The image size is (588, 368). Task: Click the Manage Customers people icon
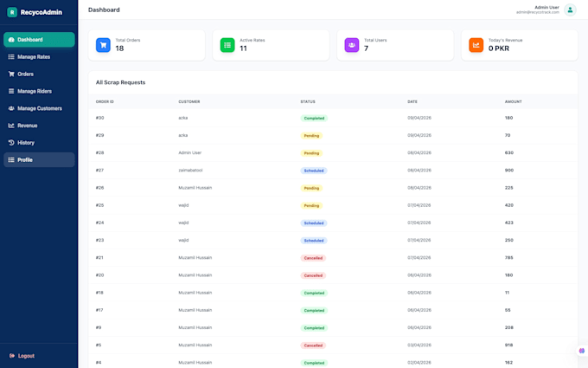click(x=11, y=108)
